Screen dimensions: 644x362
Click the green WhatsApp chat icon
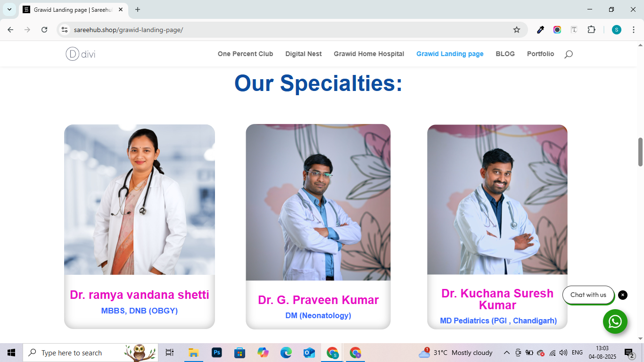tap(615, 321)
